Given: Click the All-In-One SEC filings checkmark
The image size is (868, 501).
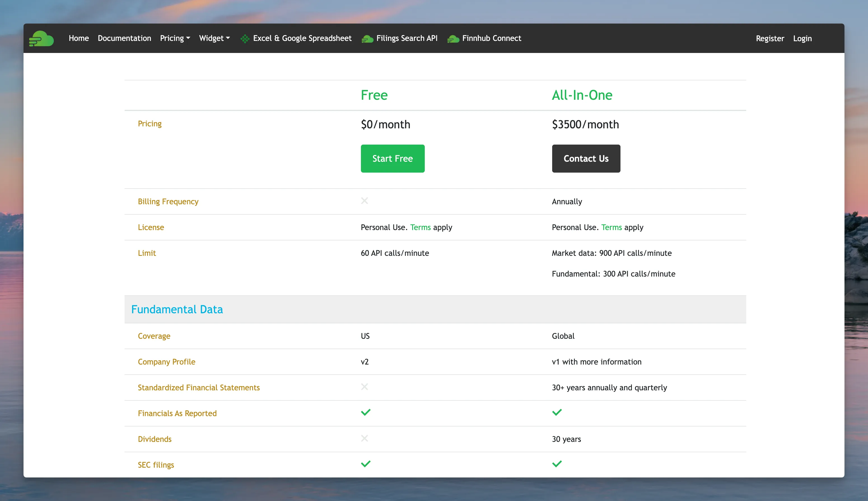Looking at the screenshot, I should tap(557, 464).
